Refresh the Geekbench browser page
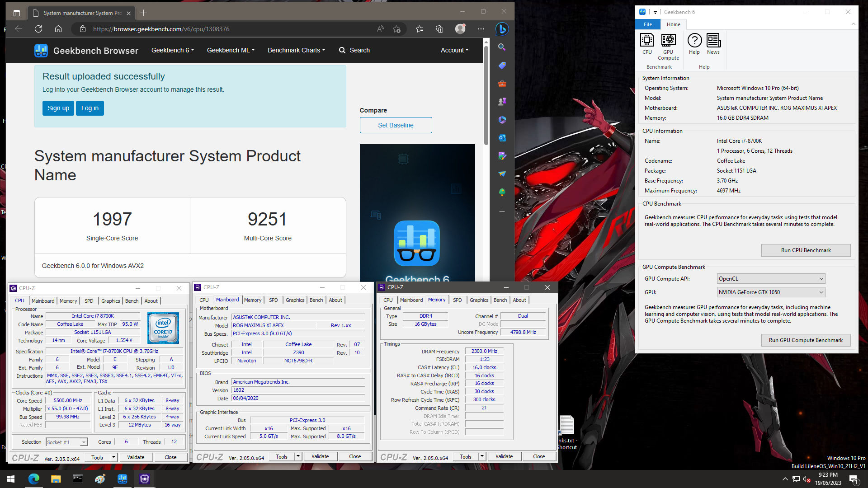 click(x=38, y=29)
